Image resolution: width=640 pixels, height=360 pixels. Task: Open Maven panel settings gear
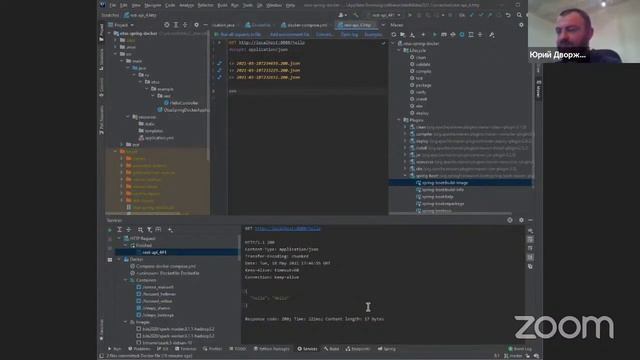coord(521,25)
